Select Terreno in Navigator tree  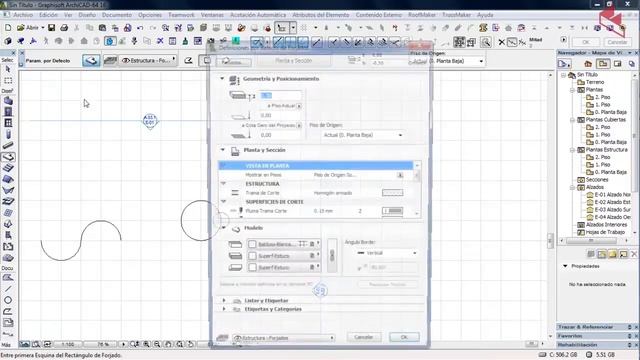[595, 82]
